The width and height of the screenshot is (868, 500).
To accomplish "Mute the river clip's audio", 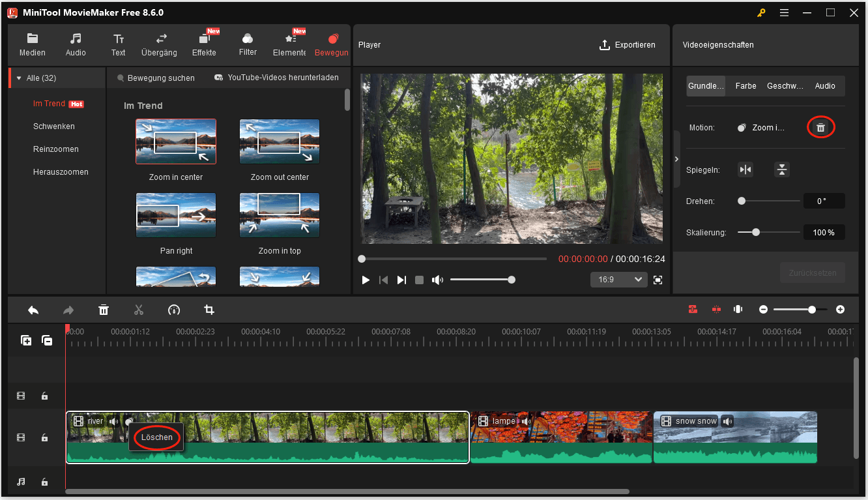I will click(114, 421).
